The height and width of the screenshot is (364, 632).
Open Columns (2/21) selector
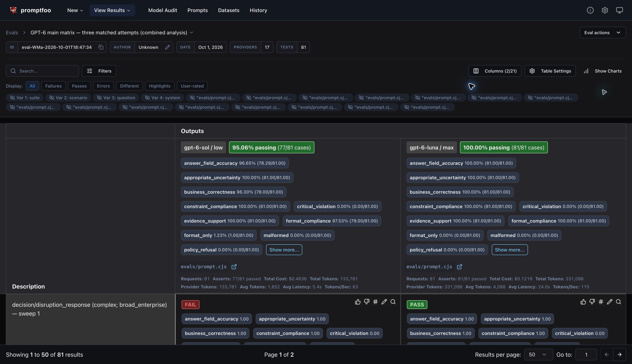[x=495, y=71]
